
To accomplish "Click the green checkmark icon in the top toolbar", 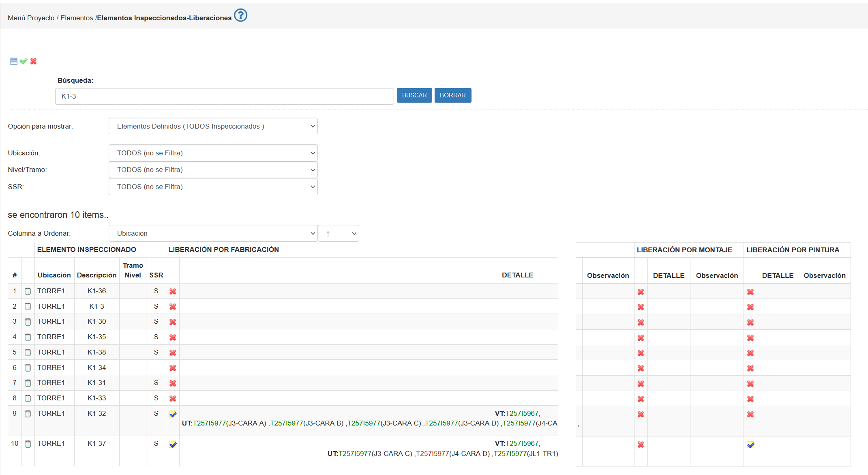I will coord(24,61).
